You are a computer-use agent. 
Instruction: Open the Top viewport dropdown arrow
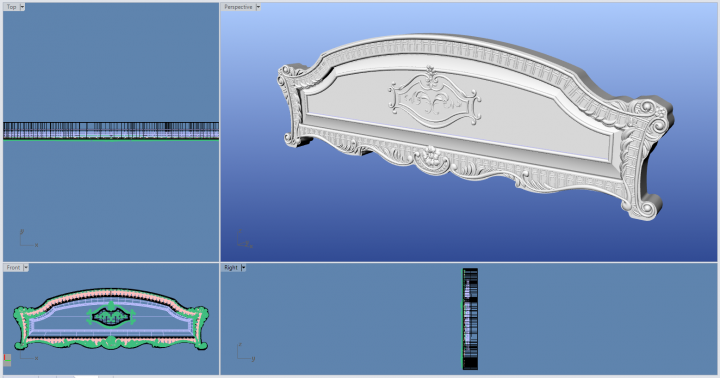point(22,7)
